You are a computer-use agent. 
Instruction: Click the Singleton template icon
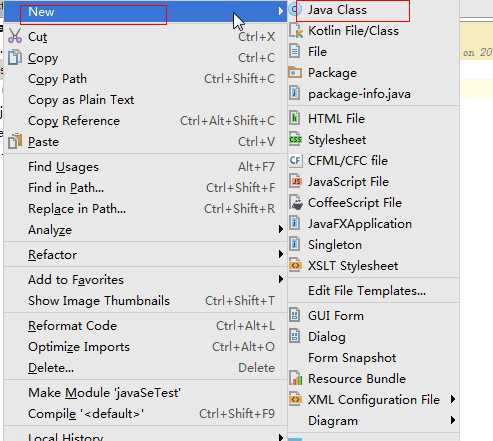coord(294,244)
